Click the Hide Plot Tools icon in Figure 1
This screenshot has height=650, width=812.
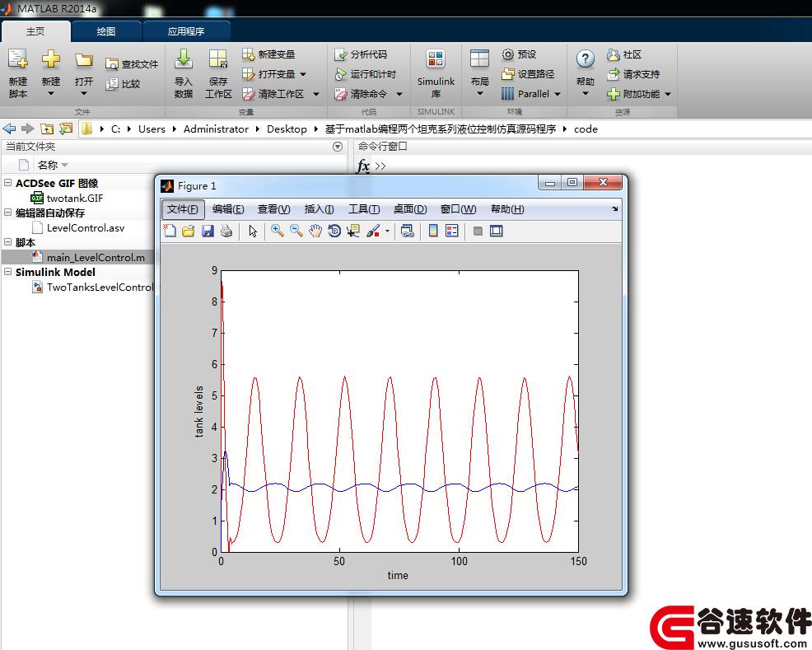(x=478, y=231)
